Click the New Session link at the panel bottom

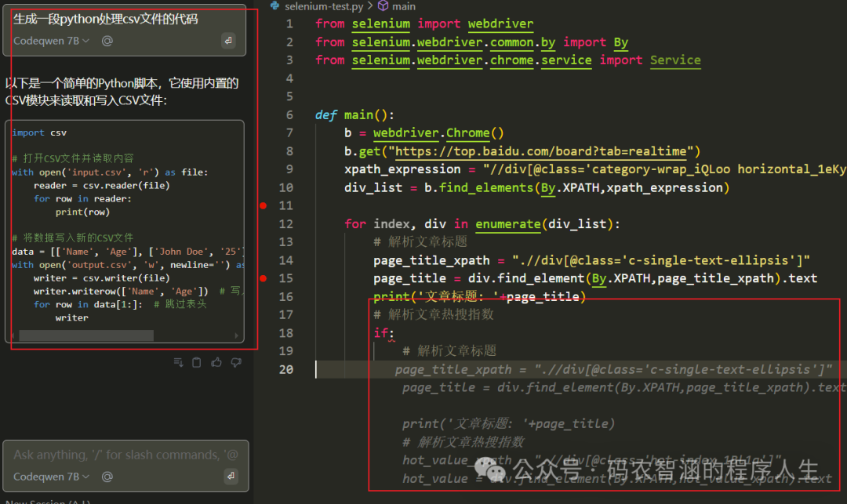(x=48, y=501)
